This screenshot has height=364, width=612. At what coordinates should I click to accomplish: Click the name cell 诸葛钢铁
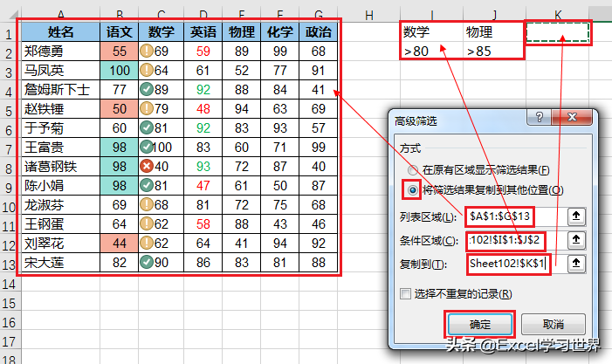click(60, 167)
